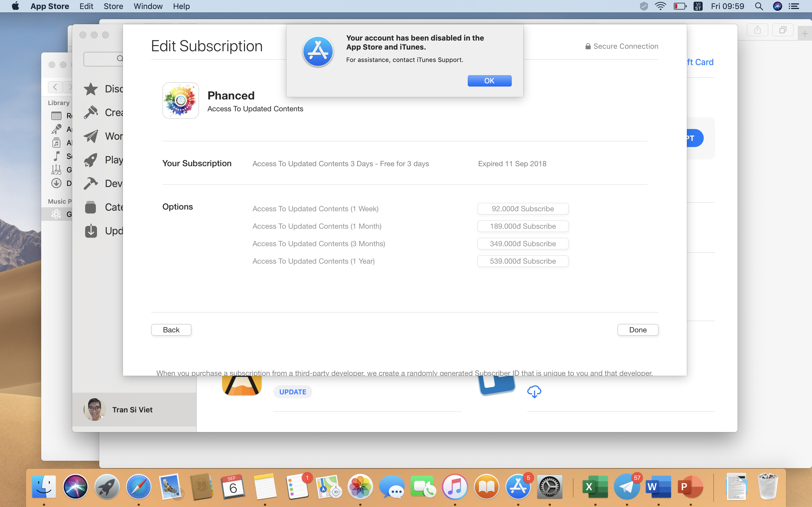812x507 pixels.
Task: Open Spotlight search in the menu bar
Action: click(x=759, y=6)
